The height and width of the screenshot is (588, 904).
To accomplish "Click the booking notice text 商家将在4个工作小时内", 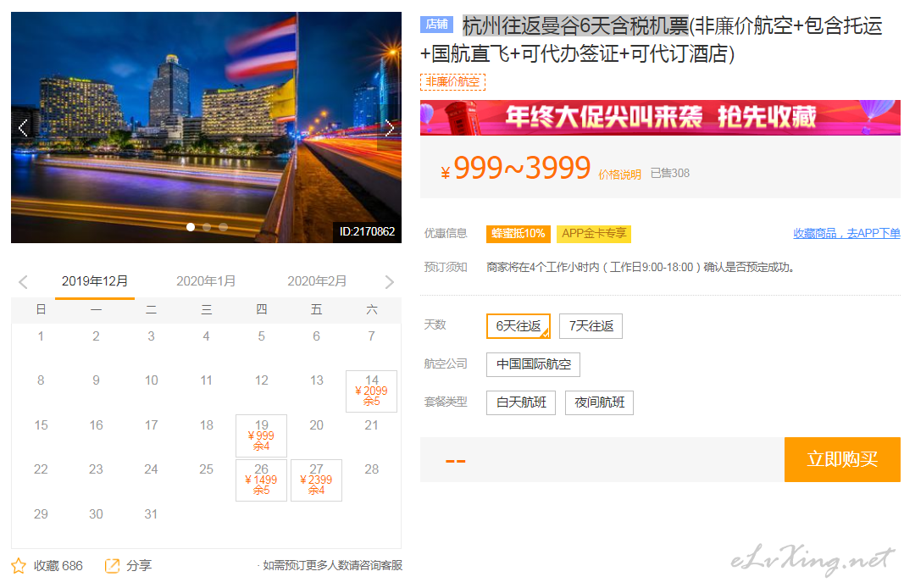I will click(640, 268).
